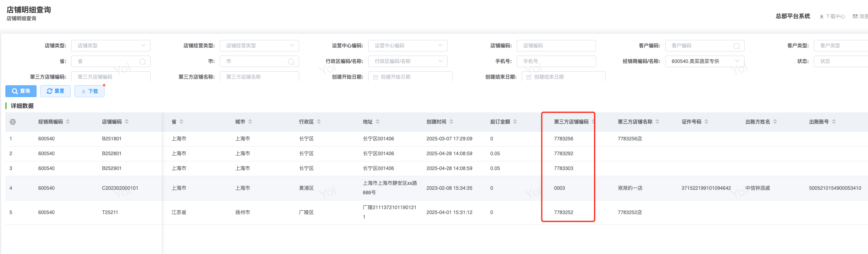Screen dimensions: 868x254
Task: Sort by 经销商编码 column arrows
Action: pos(68,122)
